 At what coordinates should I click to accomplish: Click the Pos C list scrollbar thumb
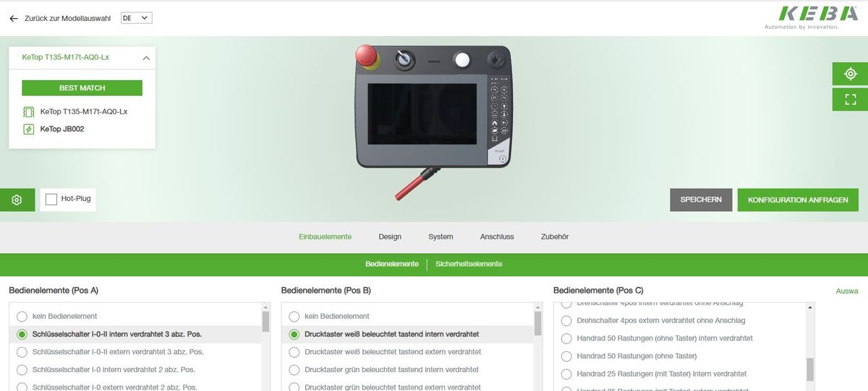pyautogui.click(x=810, y=369)
